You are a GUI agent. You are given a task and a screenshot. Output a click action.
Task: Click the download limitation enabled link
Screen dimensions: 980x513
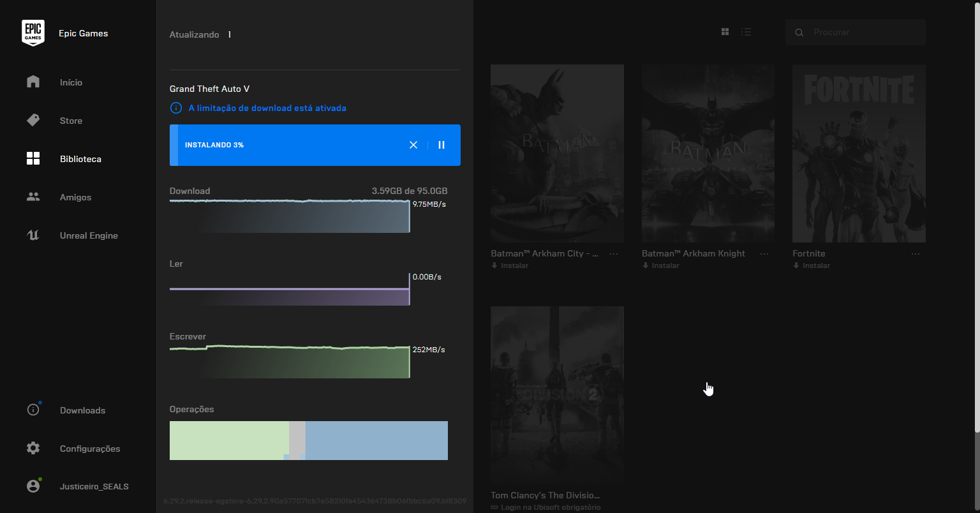[x=267, y=108]
